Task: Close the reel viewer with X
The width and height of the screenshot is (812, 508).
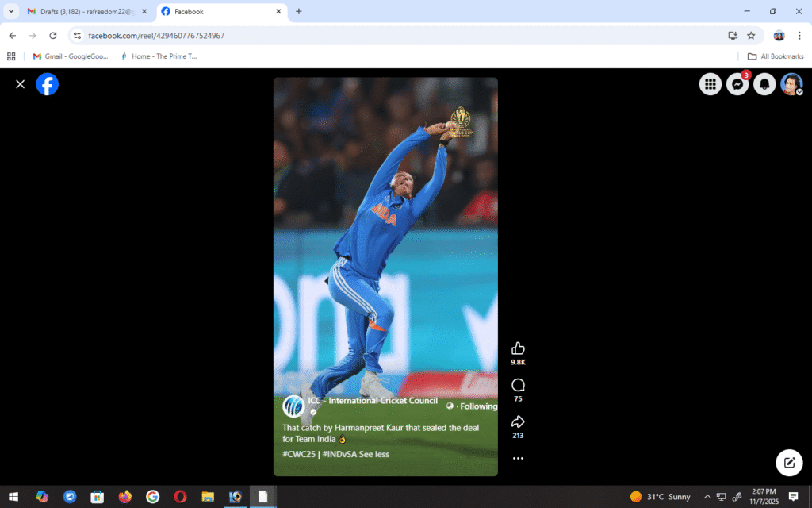Action: [21, 84]
